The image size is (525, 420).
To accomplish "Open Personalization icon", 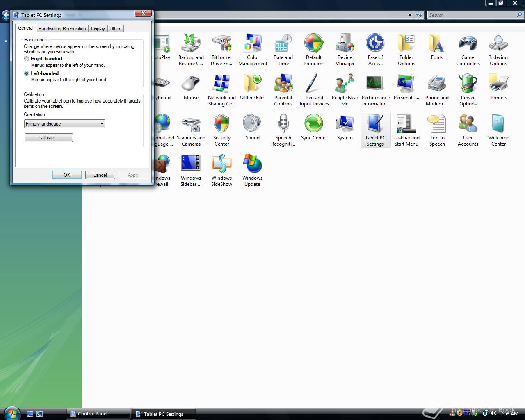I will (406, 87).
